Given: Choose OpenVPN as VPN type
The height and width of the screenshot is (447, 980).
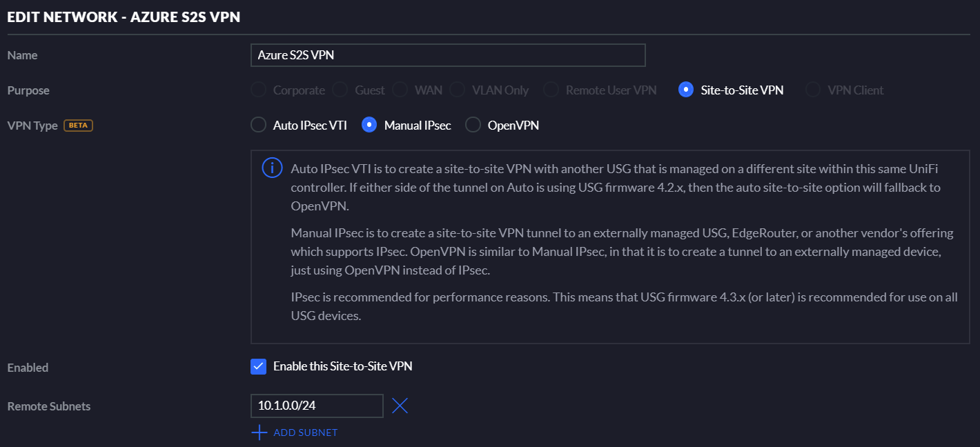Looking at the screenshot, I should pos(473,125).
